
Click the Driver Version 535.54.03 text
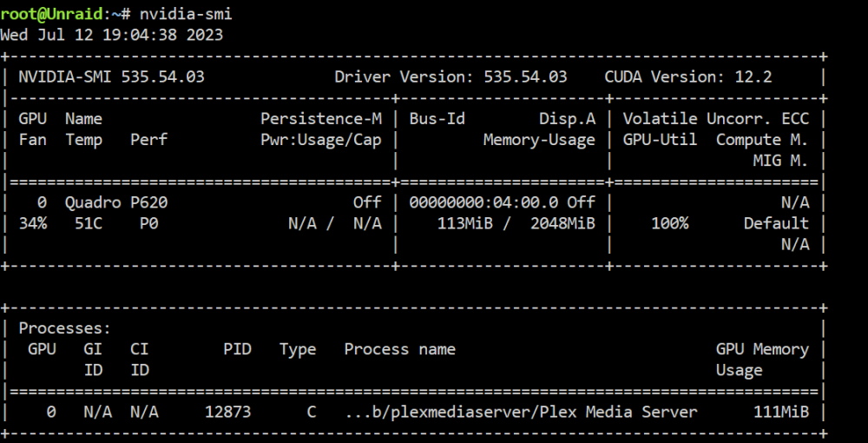[450, 77]
